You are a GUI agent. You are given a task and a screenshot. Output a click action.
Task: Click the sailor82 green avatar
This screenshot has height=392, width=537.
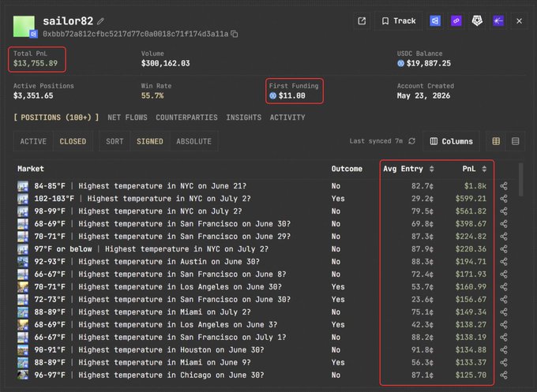(24, 26)
